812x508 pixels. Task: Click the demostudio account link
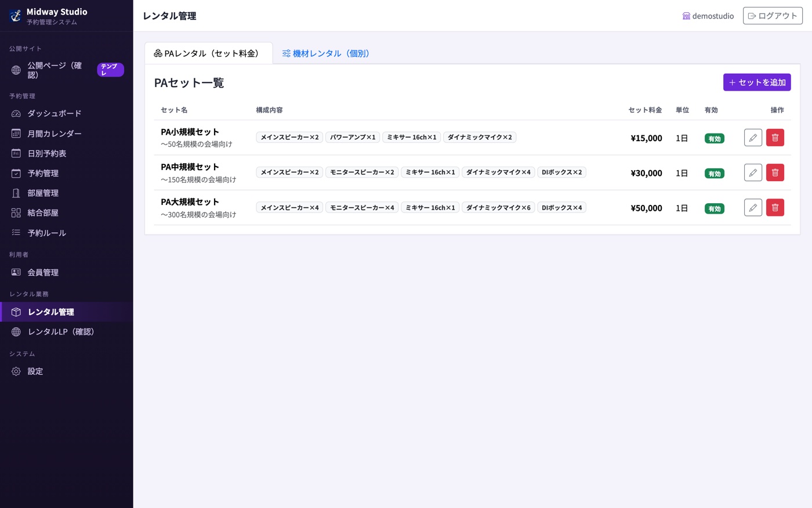pos(708,16)
